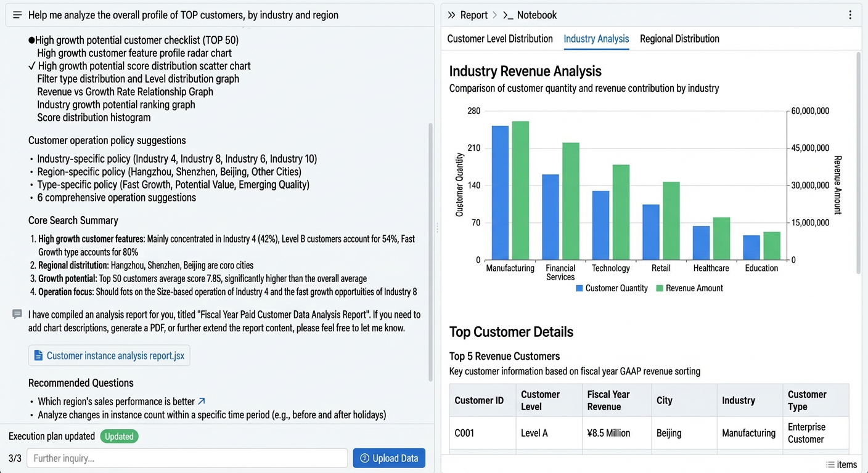The width and height of the screenshot is (868, 473).
Task: Click the Report breadcrumb item
Action: (473, 15)
